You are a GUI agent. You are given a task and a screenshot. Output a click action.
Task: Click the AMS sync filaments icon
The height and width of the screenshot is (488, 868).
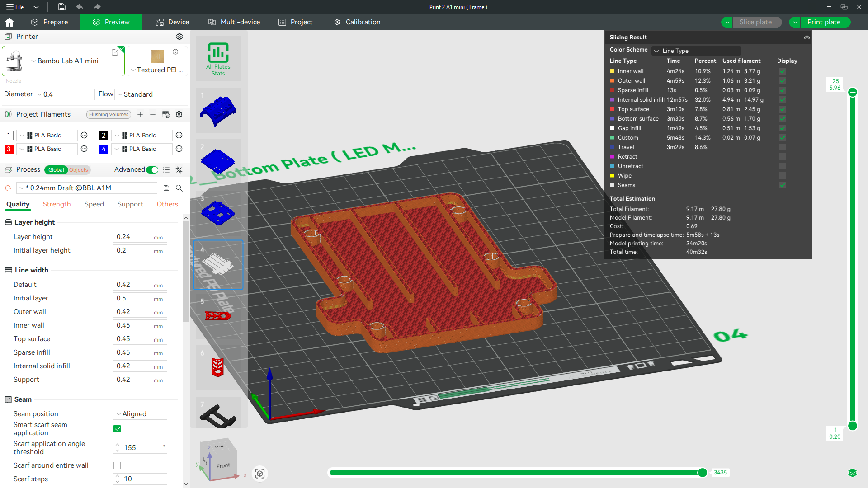click(x=166, y=114)
